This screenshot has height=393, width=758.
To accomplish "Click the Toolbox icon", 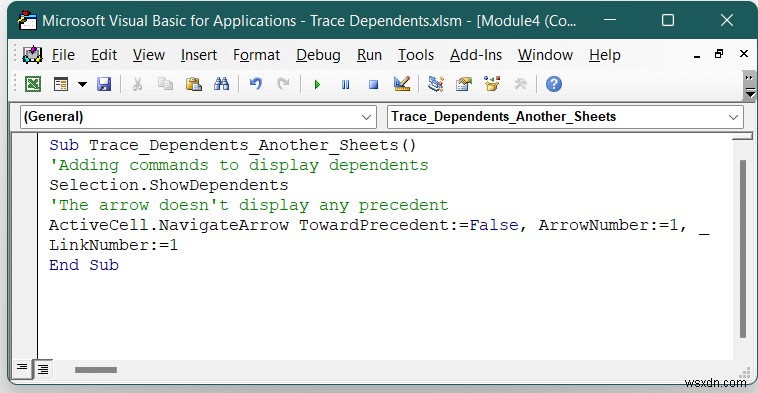I will 520,85.
